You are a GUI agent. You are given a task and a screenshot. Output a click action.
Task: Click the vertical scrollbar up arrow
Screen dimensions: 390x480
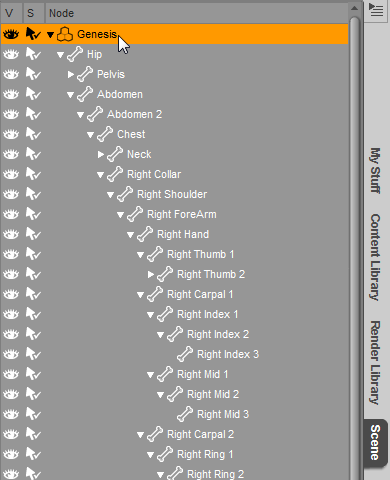[355, 8]
